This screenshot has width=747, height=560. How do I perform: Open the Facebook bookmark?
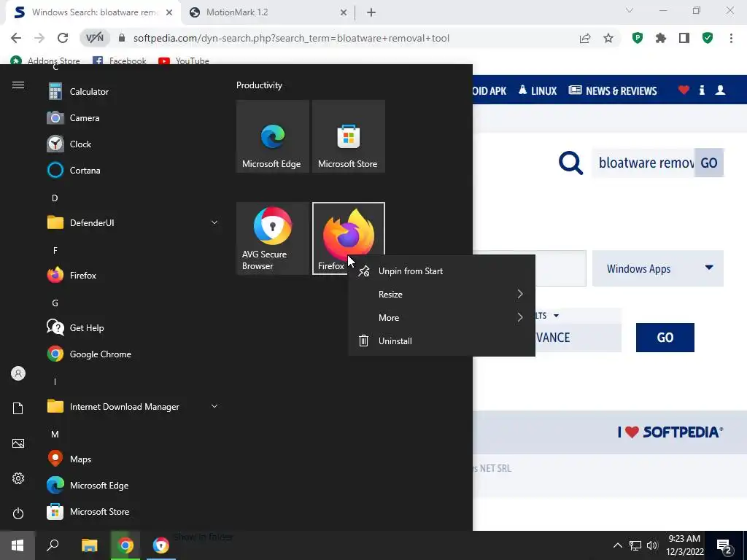(x=120, y=61)
